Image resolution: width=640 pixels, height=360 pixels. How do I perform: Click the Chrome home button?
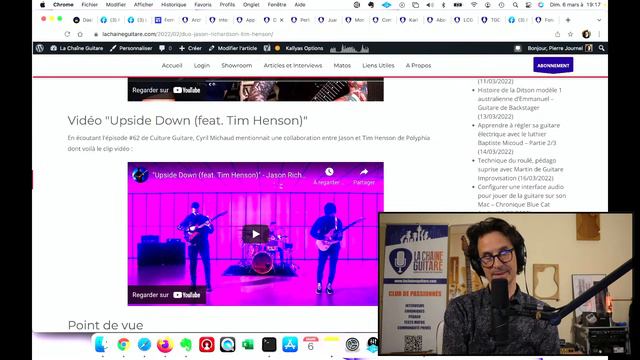tap(80, 34)
